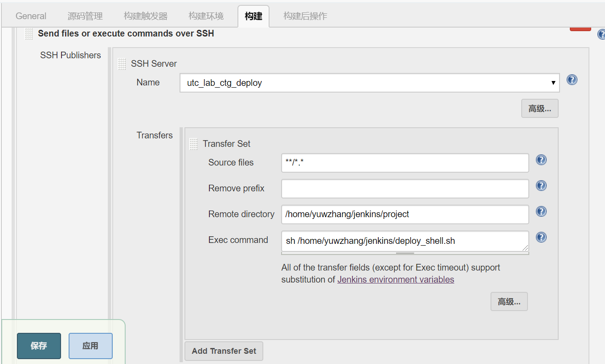Grab the drag handle beside Transfer Set
The width and height of the screenshot is (605, 364).
[x=193, y=144]
